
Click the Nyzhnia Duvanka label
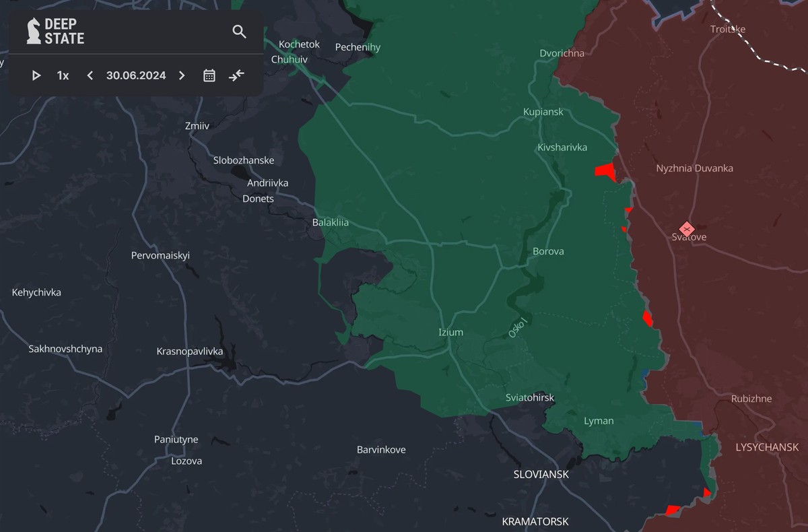click(694, 168)
